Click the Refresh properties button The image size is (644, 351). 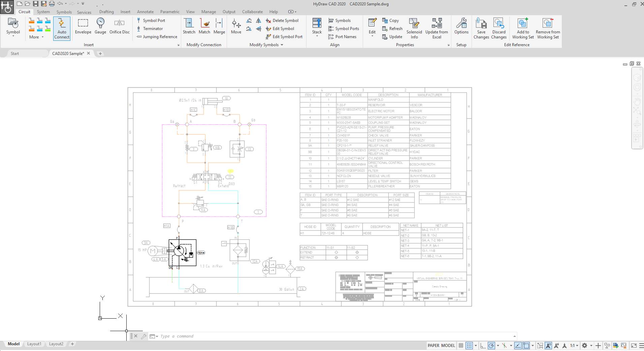pyautogui.click(x=392, y=29)
